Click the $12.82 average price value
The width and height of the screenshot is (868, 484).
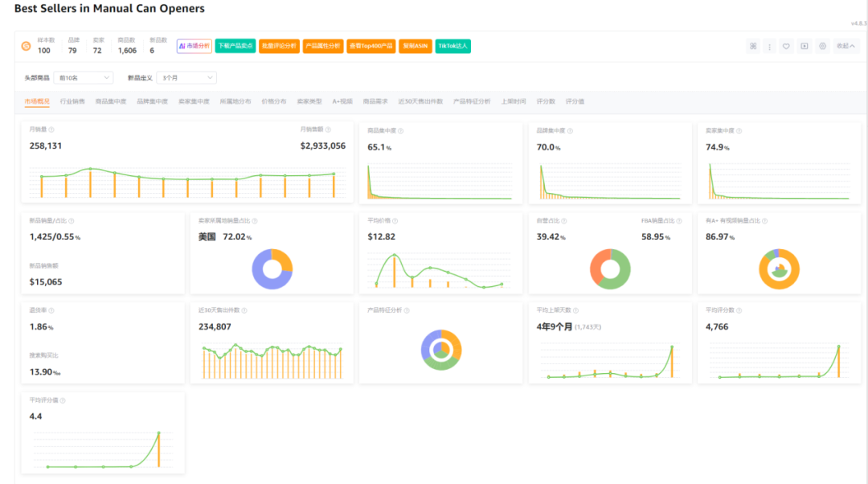point(382,236)
